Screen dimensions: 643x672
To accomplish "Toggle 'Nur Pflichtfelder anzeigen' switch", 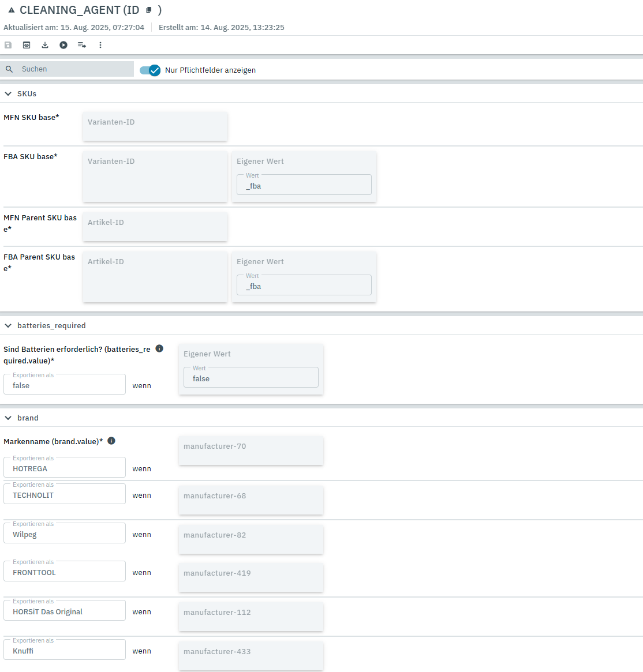I will click(x=150, y=70).
